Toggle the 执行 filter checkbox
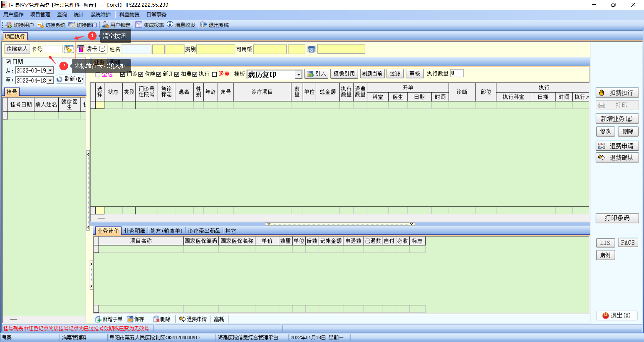Image resolution: width=644 pixels, height=342 pixels. coord(195,74)
